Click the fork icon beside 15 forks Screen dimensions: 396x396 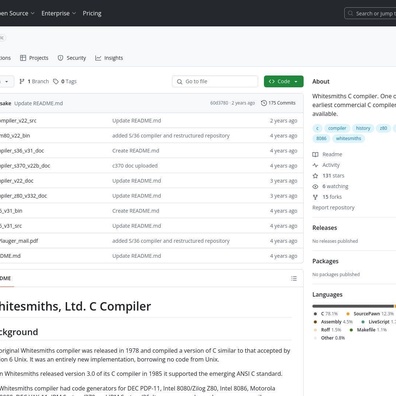pyautogui.click(x=315, y=197)
